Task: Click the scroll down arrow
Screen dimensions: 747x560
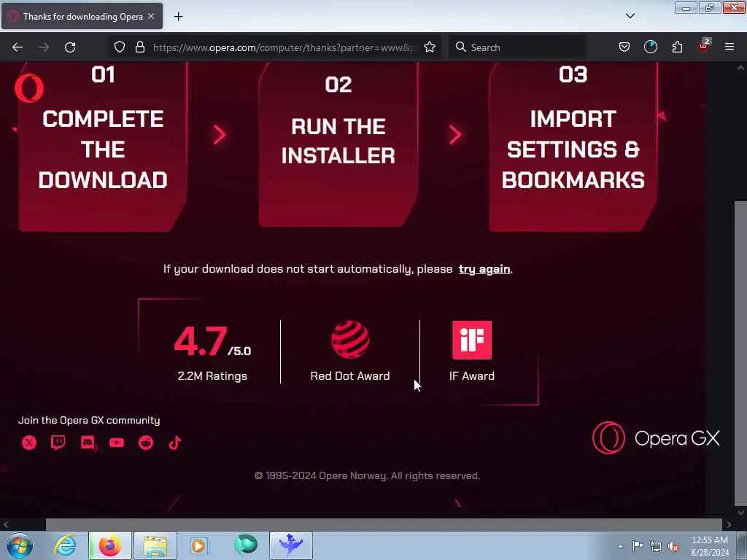Action: [741, 513]
